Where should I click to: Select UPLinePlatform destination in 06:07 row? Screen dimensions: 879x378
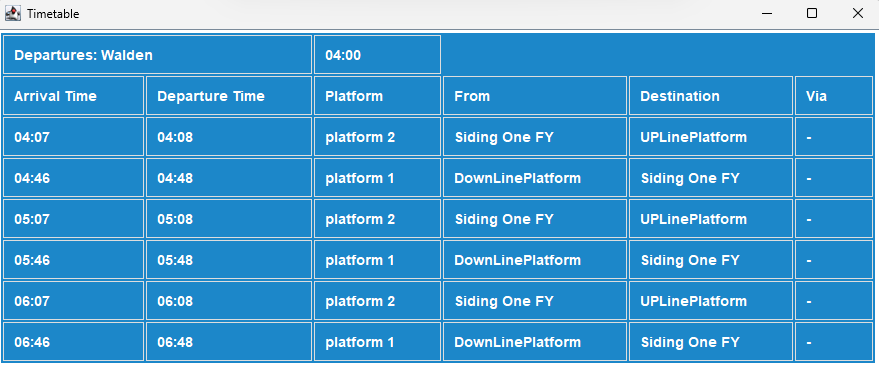pyautogui.click(x=711, y=301)
